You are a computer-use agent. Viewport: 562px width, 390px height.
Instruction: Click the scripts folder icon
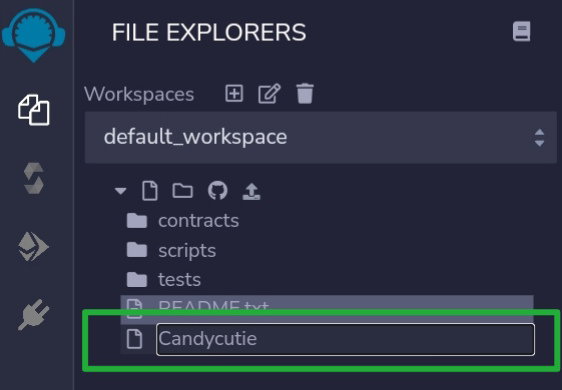click(x=137, y=250)
